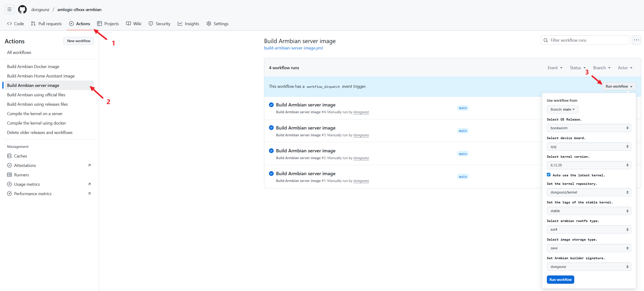This screenshot has width=644, height=291.
Task: Click the Caches database icon
Action: coord(9,156)
